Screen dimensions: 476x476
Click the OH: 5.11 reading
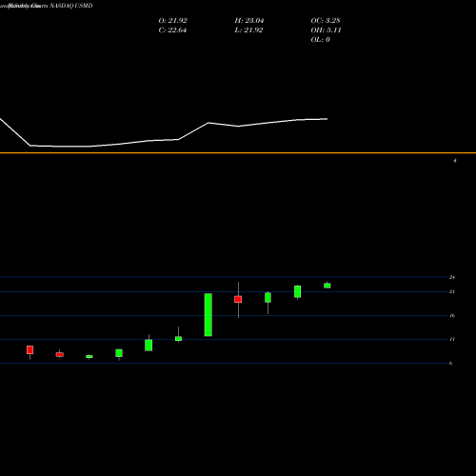click(326, 30)
